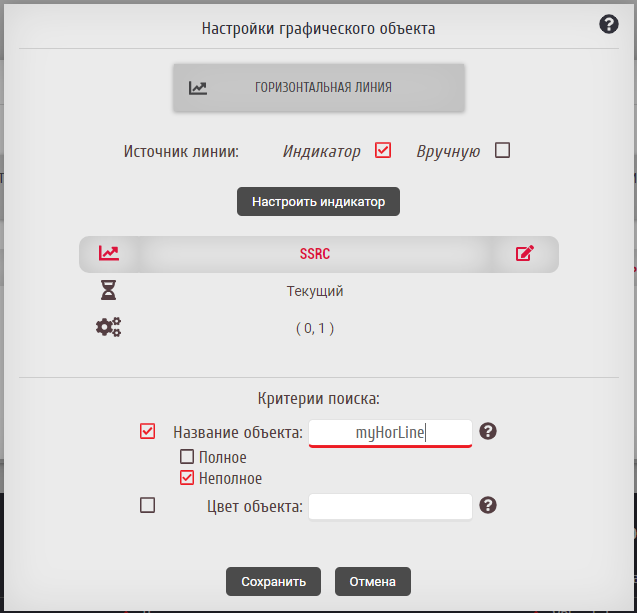
Task: Open help for Название объекта field
Action: (488, 432)
